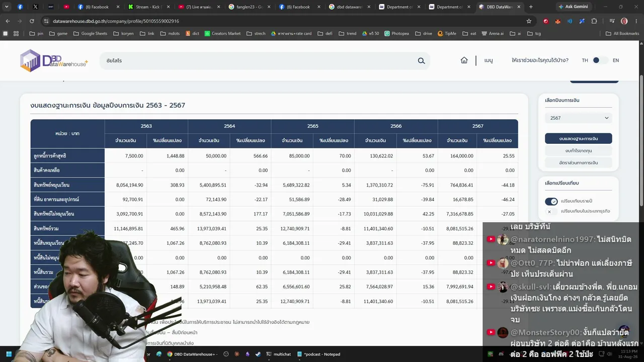Image resolution: width=644 pixels, height=362 pixels.
Task: Open the defi bookmark folder
Action: 325,34
